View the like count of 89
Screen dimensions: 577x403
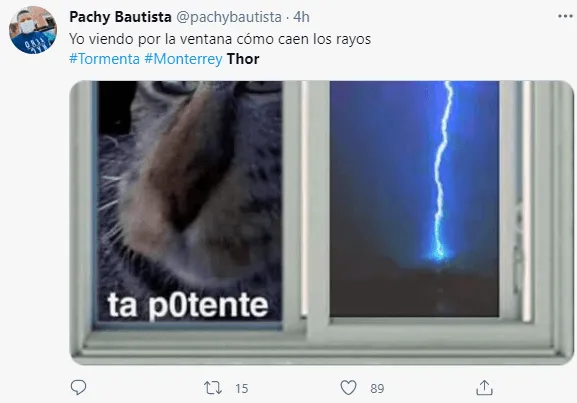[377, 388]
